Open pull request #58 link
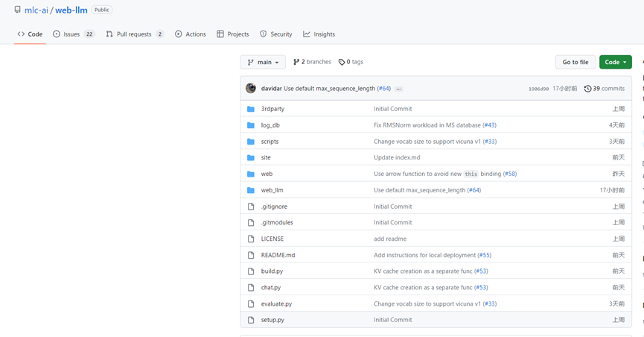 pos(510,174)
